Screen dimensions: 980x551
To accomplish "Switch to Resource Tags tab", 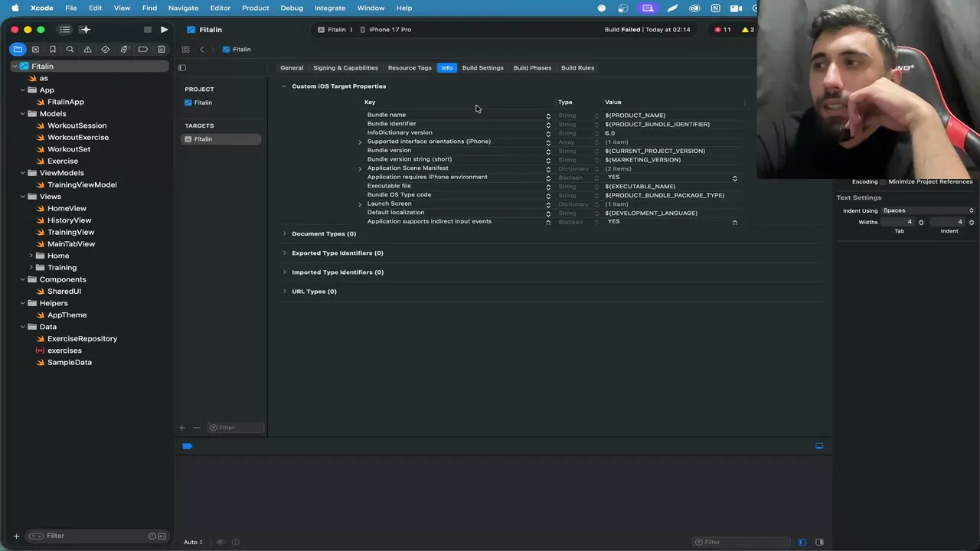I will (410, 68).
